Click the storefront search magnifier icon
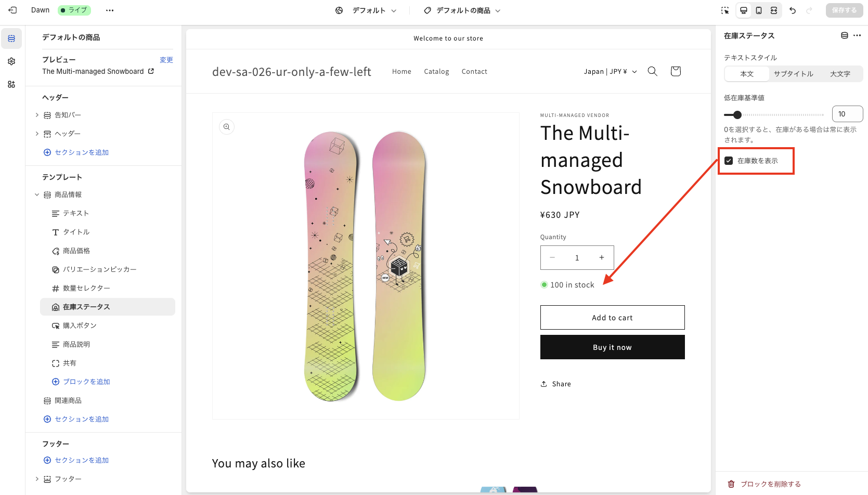The height and width of the screenshot is (495, 868). [x=652, y=71]
